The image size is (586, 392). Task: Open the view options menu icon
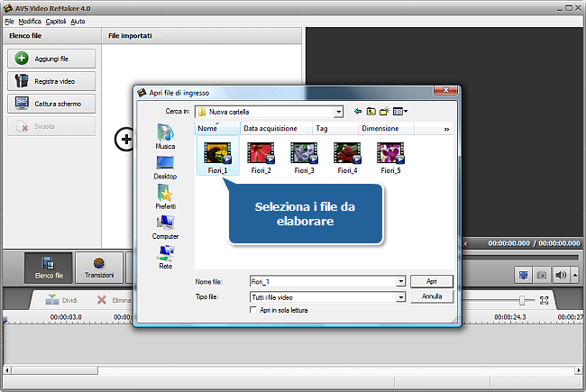pyautogui.click(x=400, y=112)
